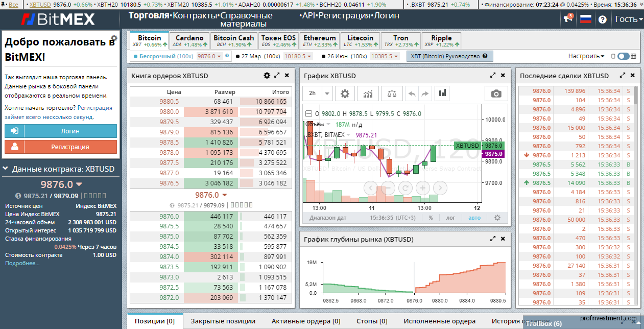This screenshot has width=644, height=329.
Task: Take a chart snapshot with camera icon
Action: [x=496, y=93]
